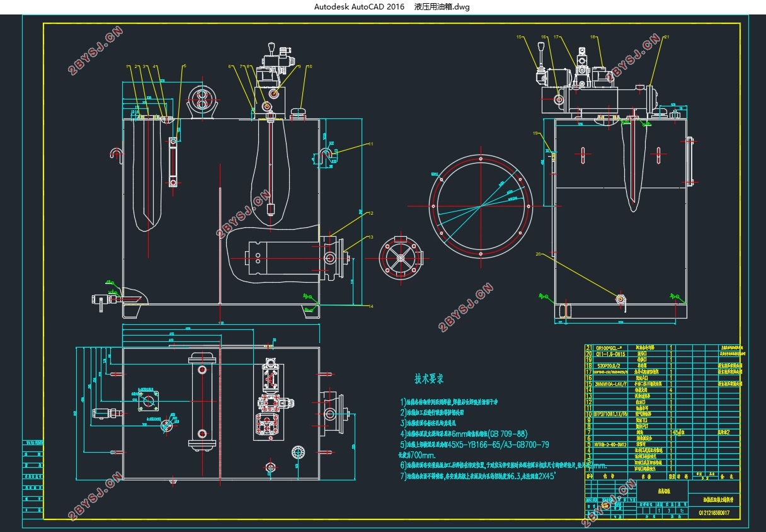Click the 技术要求 heading text
The image size is (766, 532).
tap(429, 379)
